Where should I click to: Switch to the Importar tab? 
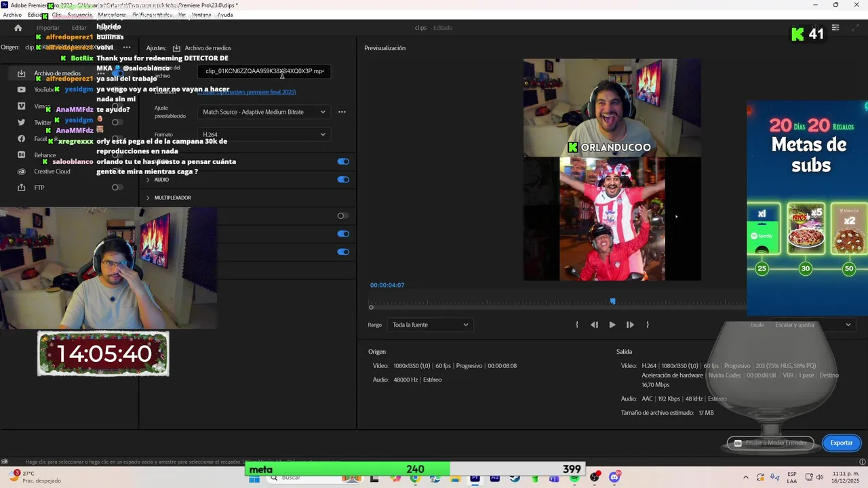(x=47, y=28)
